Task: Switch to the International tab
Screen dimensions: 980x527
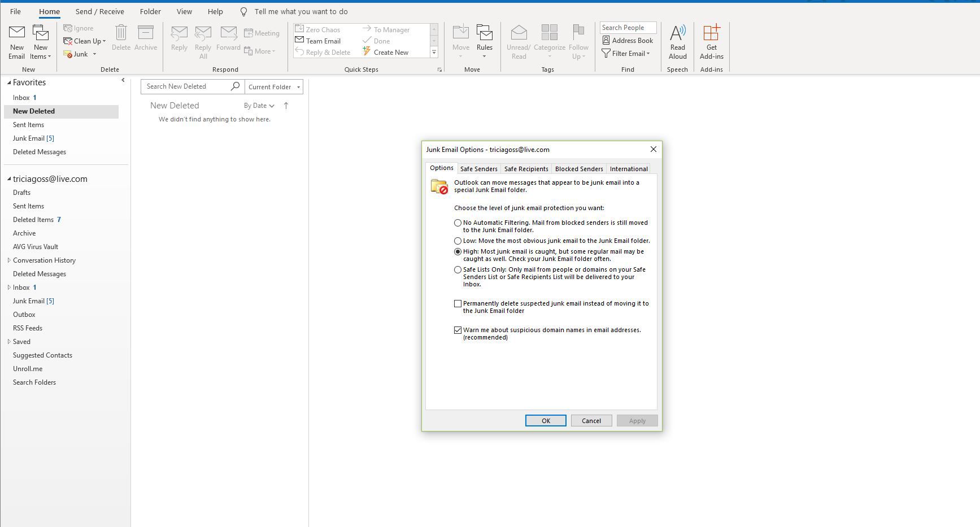Action: (x=629, y=169)
